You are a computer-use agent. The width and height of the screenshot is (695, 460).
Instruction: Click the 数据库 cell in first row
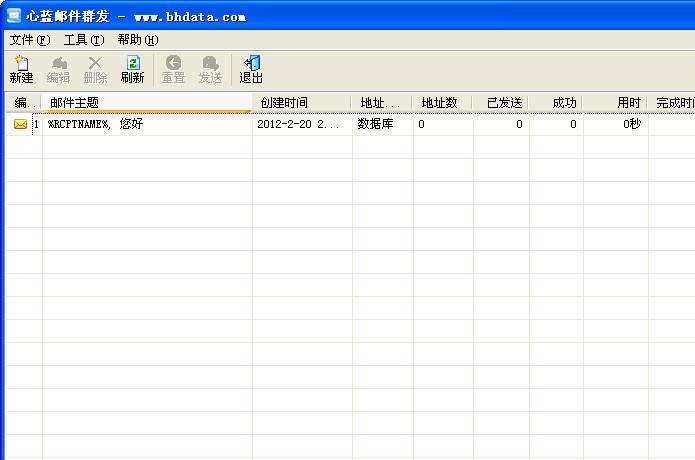375,125
